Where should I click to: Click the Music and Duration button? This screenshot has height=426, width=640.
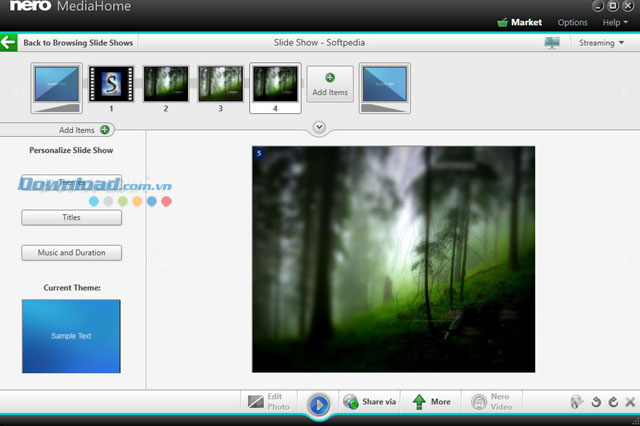click(71, 253)
